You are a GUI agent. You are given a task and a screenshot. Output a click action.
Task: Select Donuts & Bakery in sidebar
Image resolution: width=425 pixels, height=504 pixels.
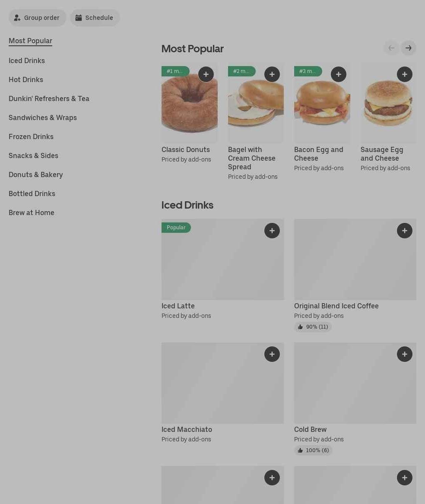[x=36, y=174]
